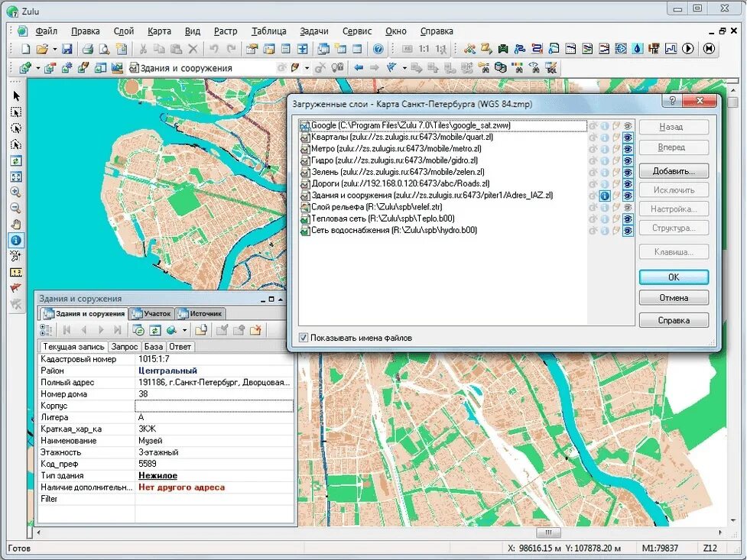The height and width of the screenshot is (560, 747).
Task: Click the Нежилое value in Тип здания row
Action: click(x=158, y=476)
